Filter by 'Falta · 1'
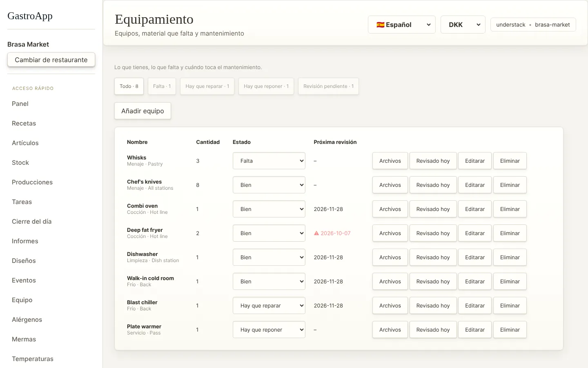Image resolution: width=588 pixels, height=368 pixels. coord(162,86)
